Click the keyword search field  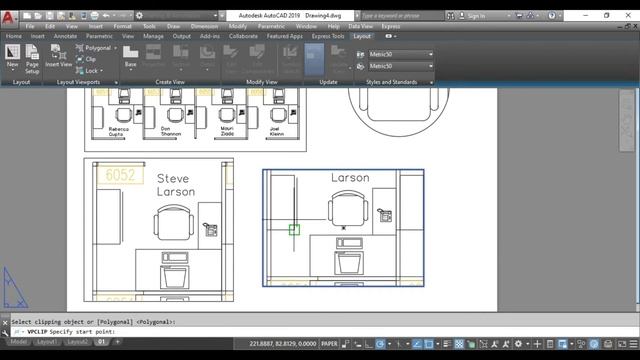click(402, 16)
